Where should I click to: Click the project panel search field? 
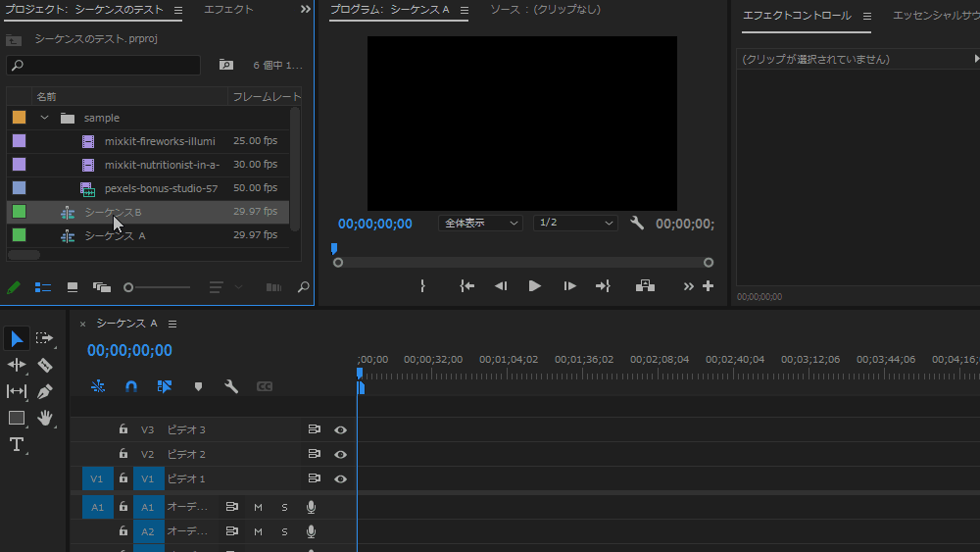tap(103, 66)
